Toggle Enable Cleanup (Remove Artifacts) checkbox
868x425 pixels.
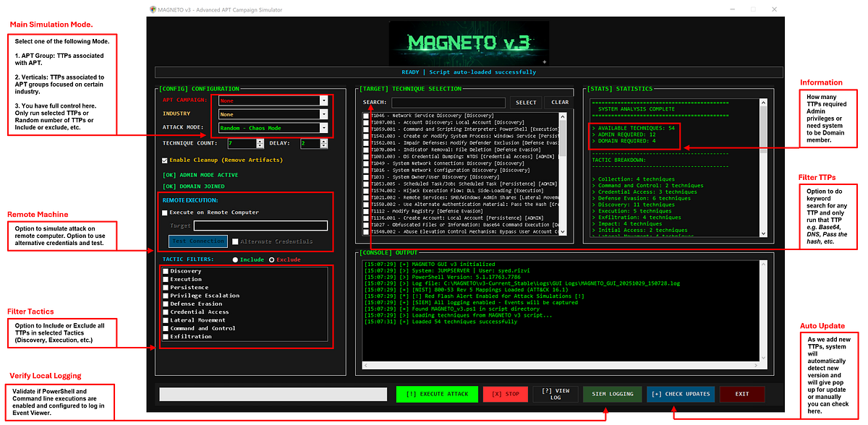165,160
